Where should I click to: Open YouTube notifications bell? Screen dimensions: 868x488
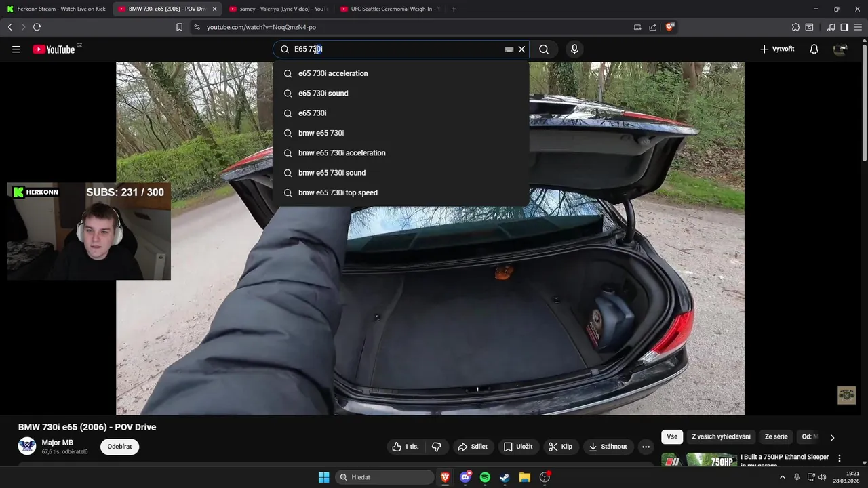(814, 49)
